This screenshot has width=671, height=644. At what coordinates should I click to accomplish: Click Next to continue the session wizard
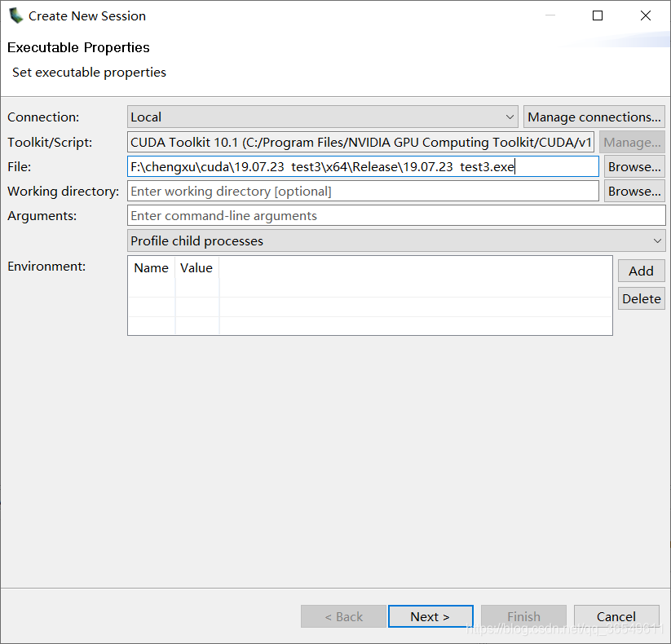[x=430, y=616]
